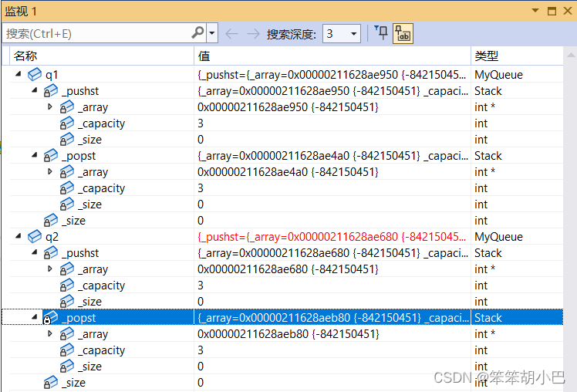This screenshot has width=577, height=392.
Task: Click the q2 object cube icon
Action: 35,236
